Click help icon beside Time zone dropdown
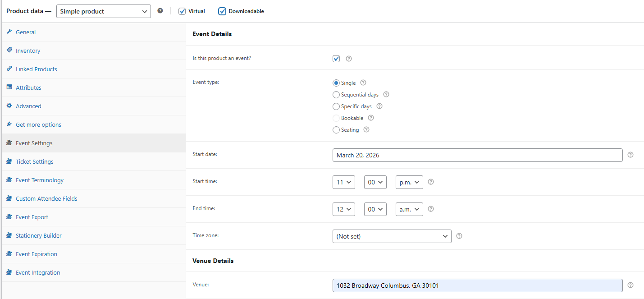644x299 pixels. [459, 236]
